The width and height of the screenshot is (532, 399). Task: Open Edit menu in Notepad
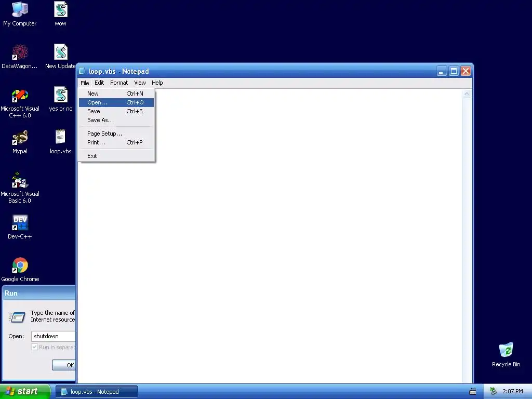99,83
